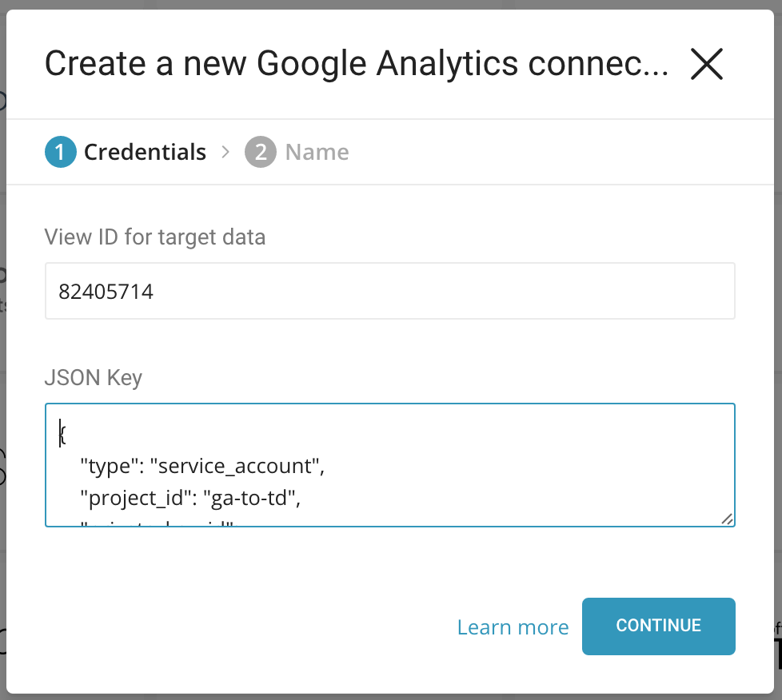Switch to the Credentials step

(x=145, y=152)
